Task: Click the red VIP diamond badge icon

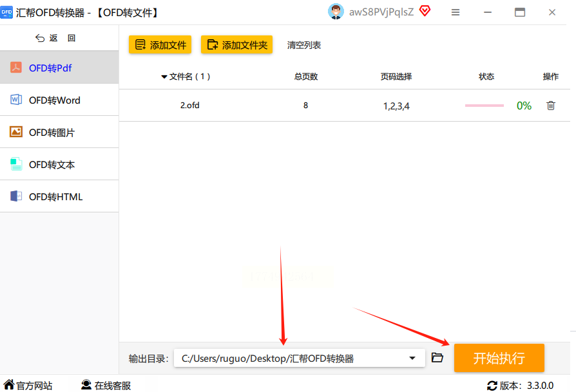Action: pyautogui.click(x=425, y=11)
